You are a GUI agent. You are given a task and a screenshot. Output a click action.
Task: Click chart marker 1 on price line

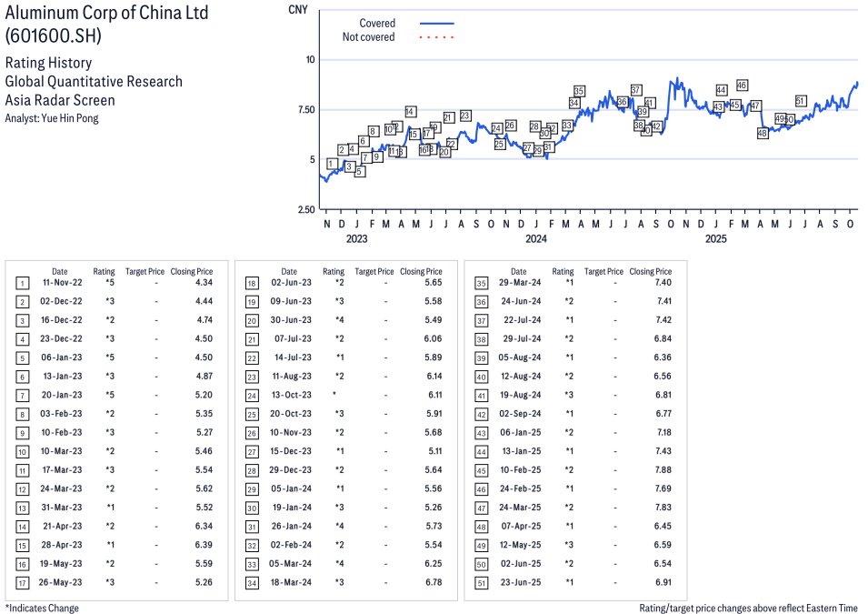point(333,164)
